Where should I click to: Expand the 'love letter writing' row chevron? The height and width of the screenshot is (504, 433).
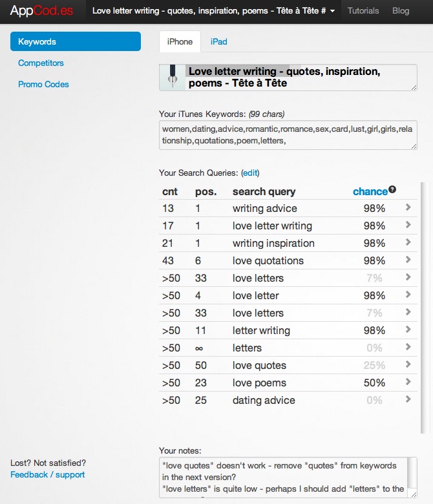(408, 225)
